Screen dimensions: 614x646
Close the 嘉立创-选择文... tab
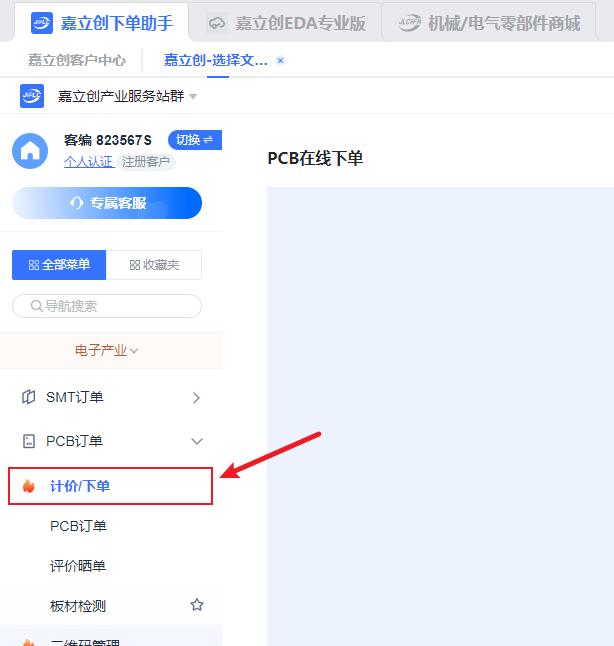tap(281, 61)
